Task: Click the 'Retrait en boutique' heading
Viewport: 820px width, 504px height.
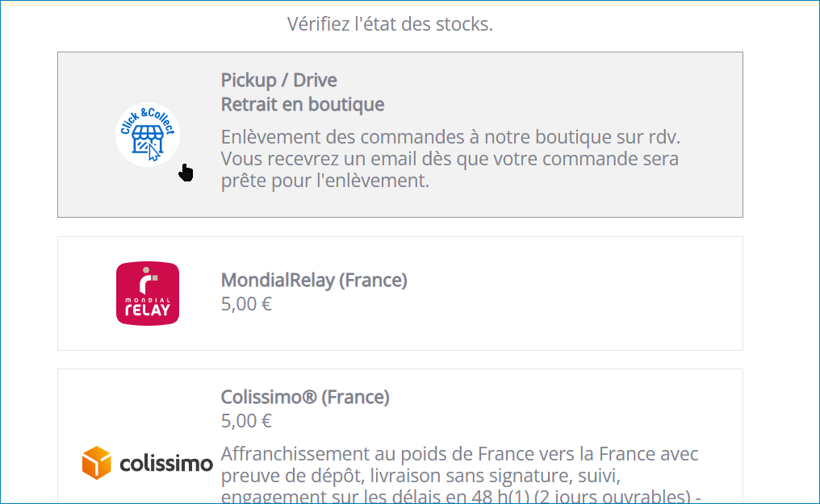Action: tap(303, 105)
